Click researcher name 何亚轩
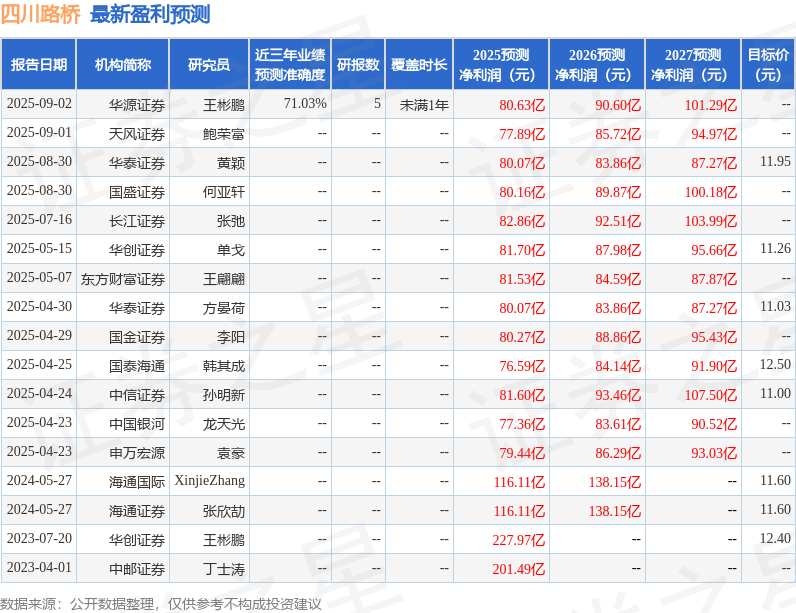Screen dimensions: 796x613 point(223,192)
